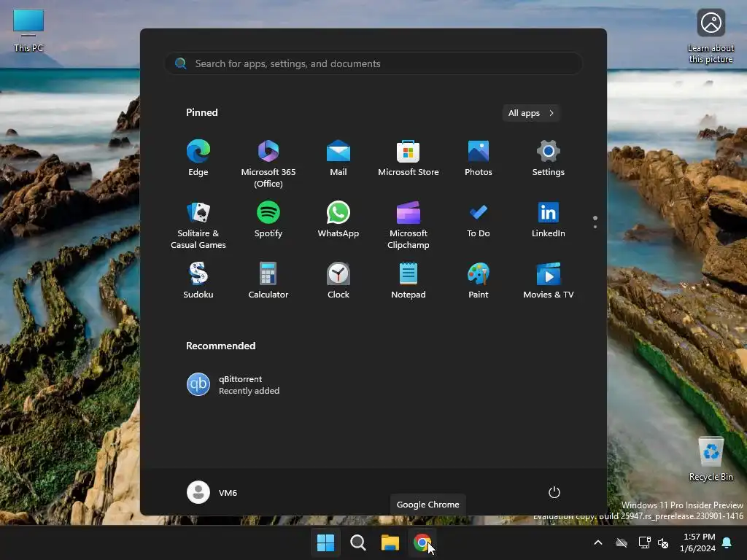
Task: Open LinkedIn
Action: point(549,219)
